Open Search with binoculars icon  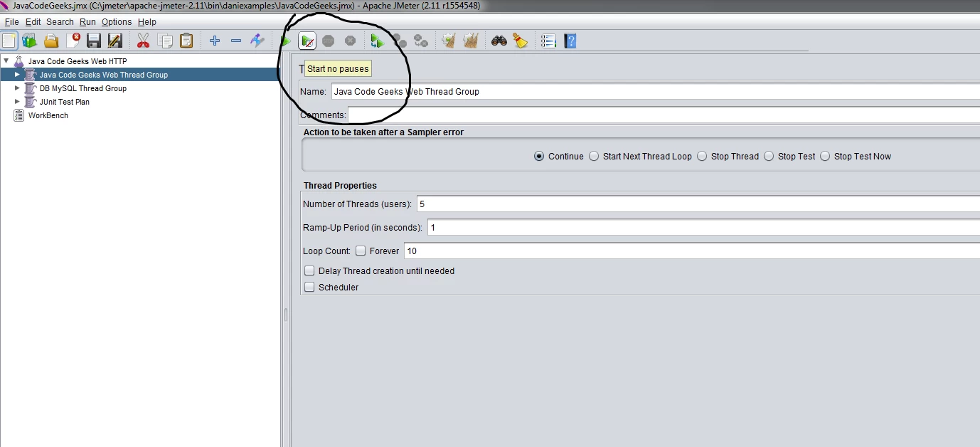[x=499, y=41]
